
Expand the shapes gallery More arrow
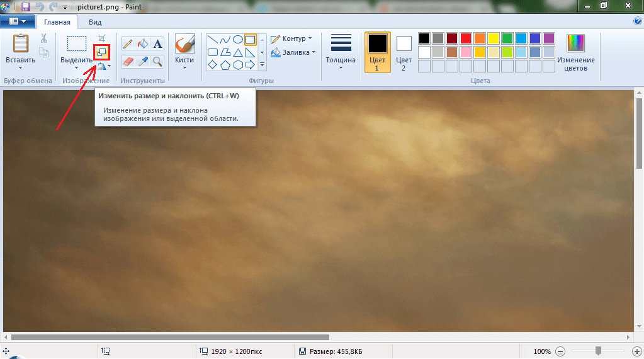coord(262,64)
